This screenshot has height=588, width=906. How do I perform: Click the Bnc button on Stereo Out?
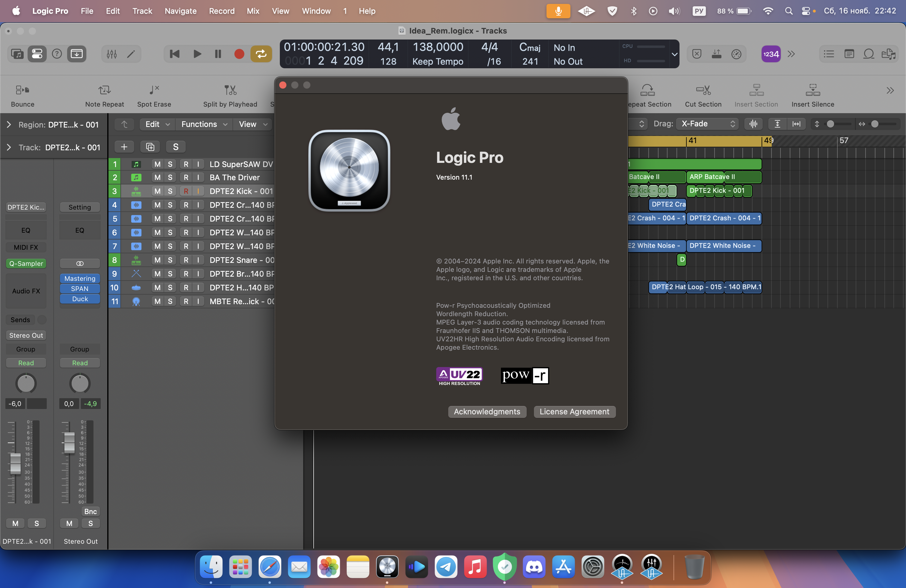point(90,512)
